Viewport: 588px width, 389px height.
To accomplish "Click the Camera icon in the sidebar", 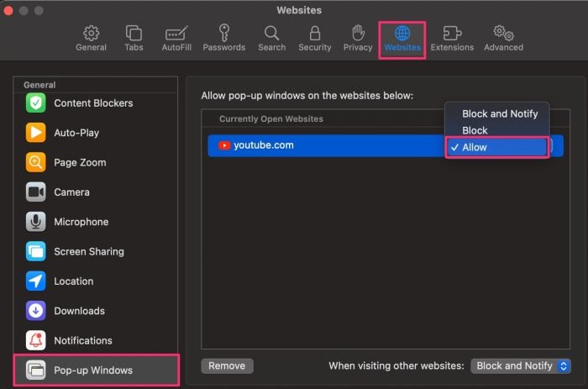I will tap(35, 192).
